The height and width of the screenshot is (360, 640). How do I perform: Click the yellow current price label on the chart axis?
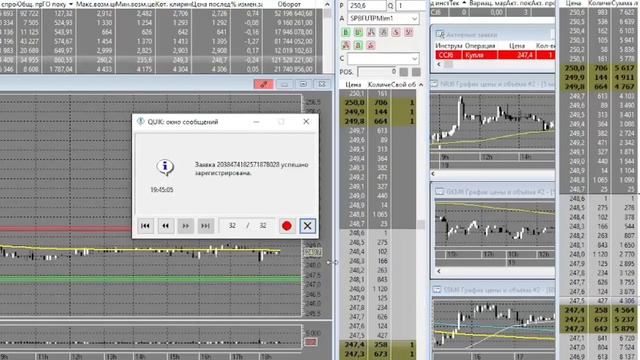click(x=313, y=253)
